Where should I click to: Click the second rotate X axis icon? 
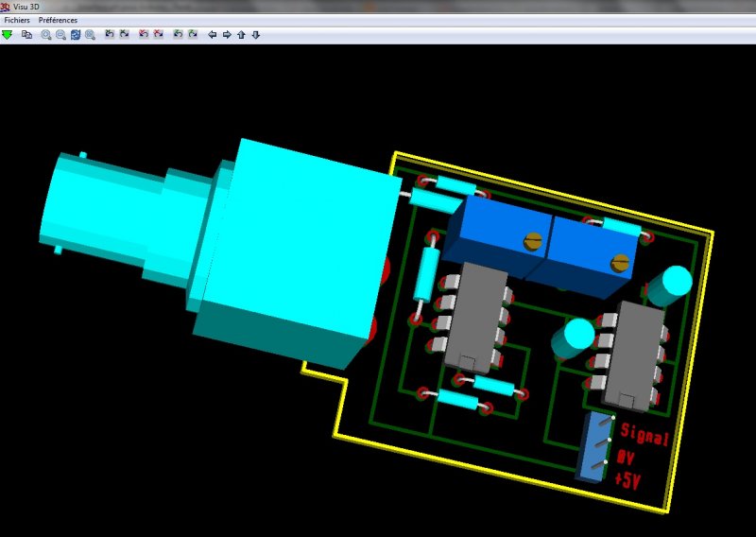coord(125,35)
